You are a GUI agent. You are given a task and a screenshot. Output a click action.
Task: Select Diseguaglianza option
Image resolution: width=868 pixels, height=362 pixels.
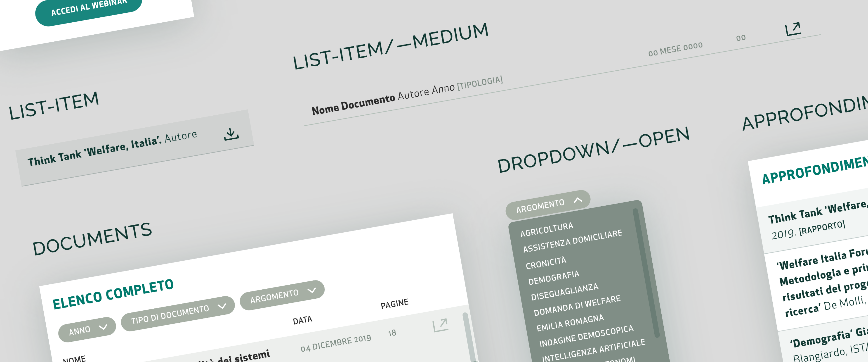click(564, 292)
